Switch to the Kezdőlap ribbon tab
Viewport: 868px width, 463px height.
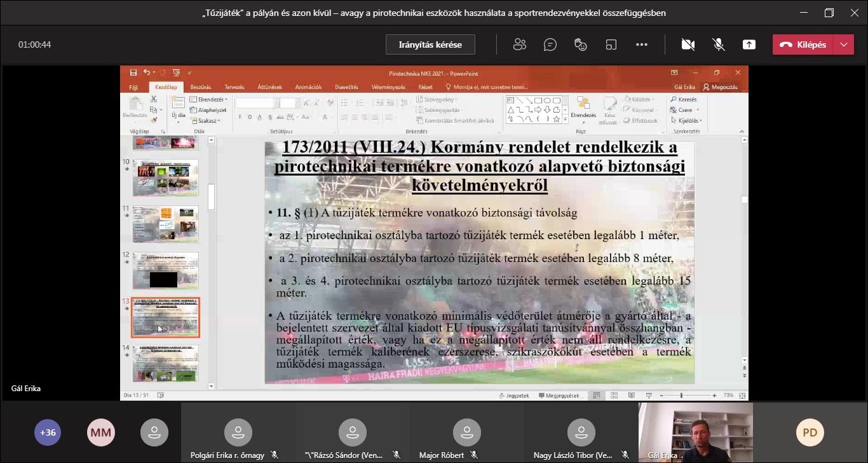[x=166, y=87]
